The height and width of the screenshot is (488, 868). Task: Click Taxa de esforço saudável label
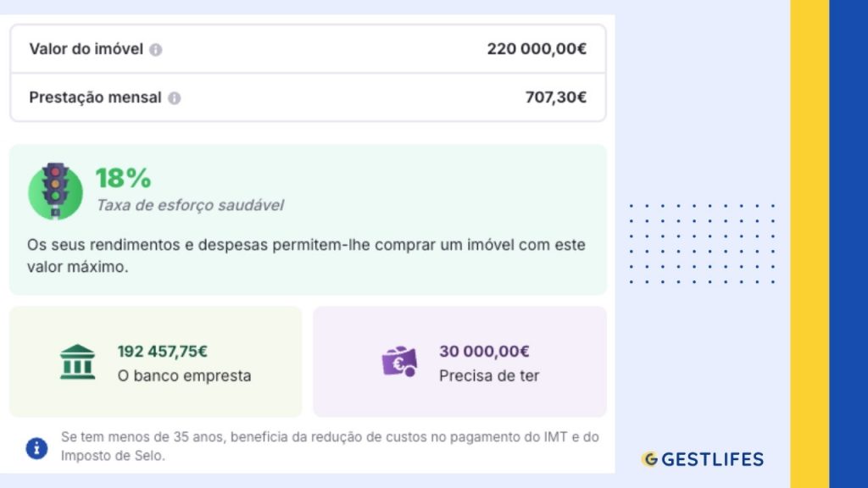click(x=190, y=205)
